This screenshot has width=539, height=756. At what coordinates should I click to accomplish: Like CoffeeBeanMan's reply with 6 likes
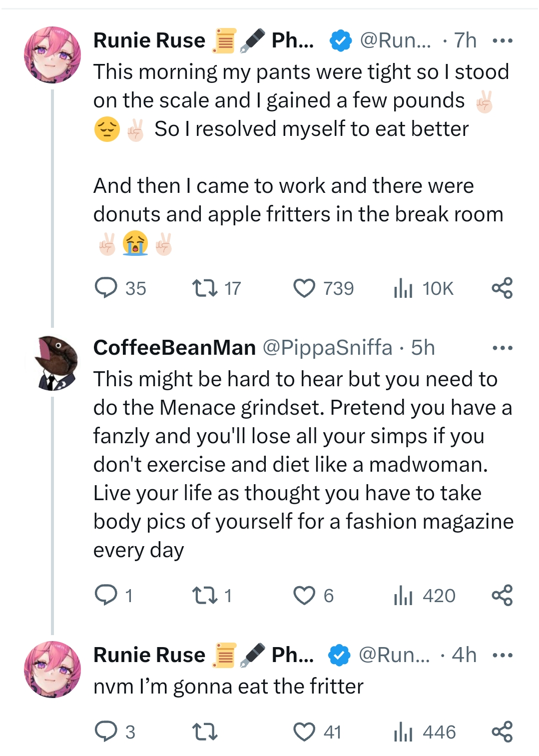click(304, 596)
